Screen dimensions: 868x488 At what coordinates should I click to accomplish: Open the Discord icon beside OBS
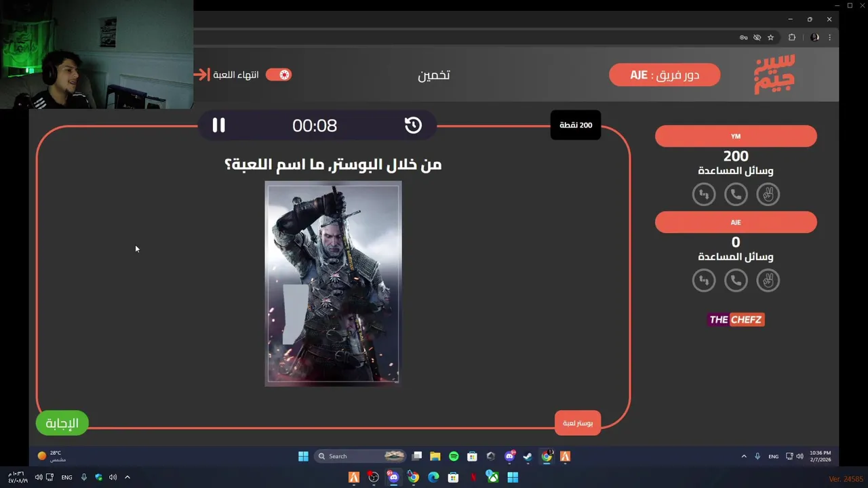coord(393,477)
